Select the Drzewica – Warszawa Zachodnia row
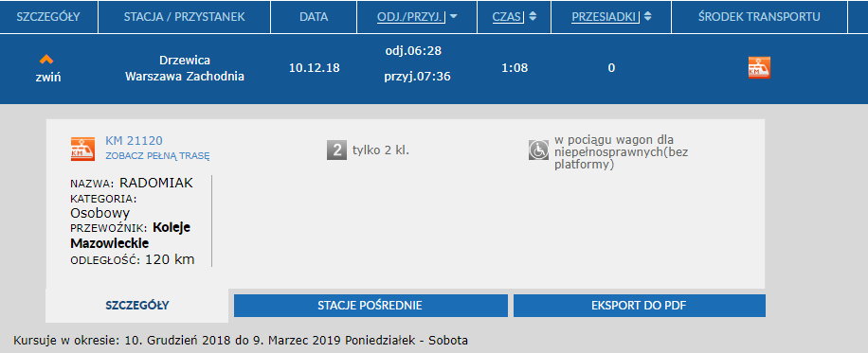Viewport: 868px width, 353px height. (434, 68)
